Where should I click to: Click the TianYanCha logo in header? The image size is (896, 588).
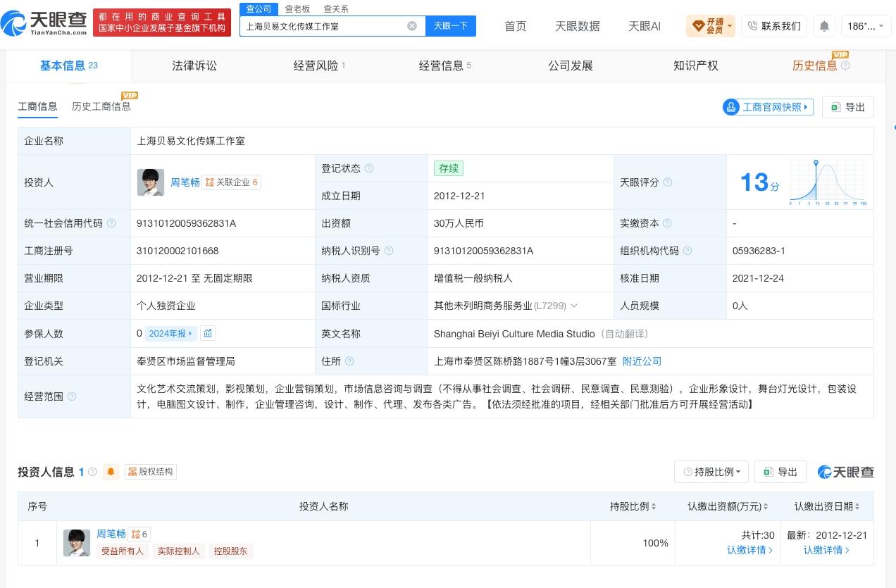[44, 23]
